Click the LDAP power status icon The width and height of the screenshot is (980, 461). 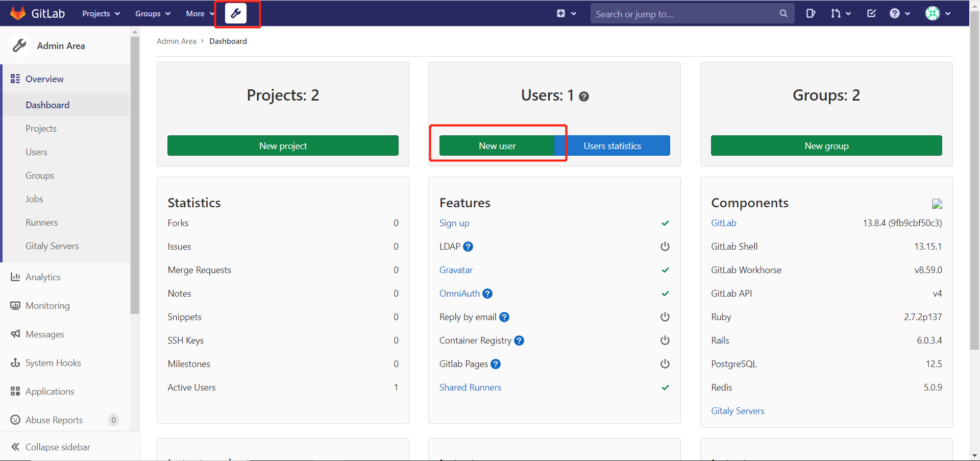point(665,247)
